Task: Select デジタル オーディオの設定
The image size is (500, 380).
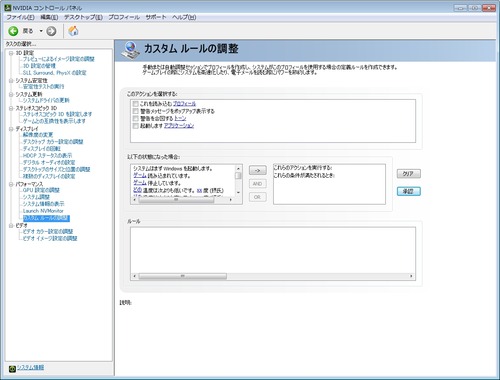Action: (49, 163)
